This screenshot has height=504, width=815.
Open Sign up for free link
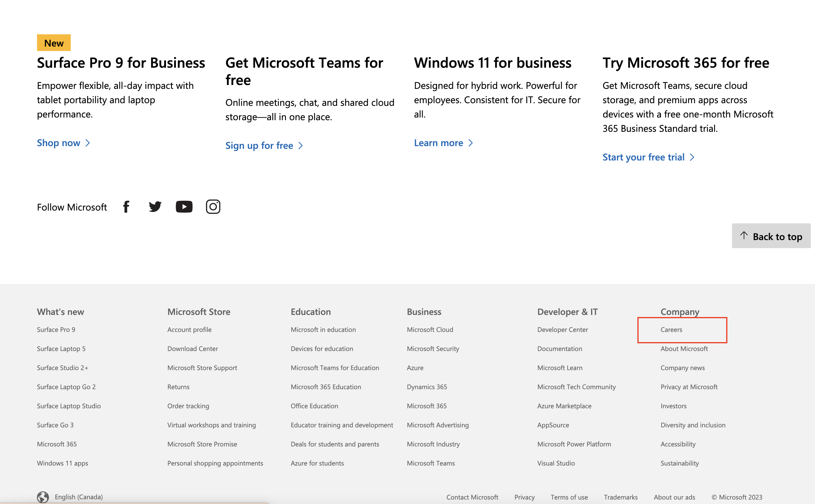(x=259, y=146)
